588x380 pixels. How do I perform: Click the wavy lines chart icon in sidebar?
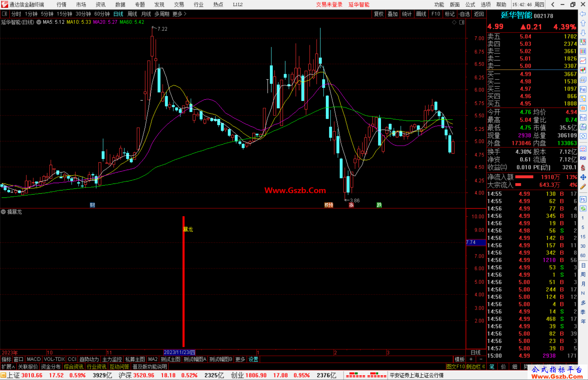point(583,149)
